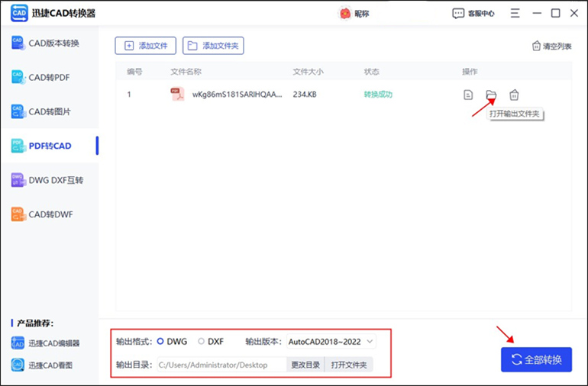
Task: Click the PDF file icon in row 1
Action: pos(177,94)
